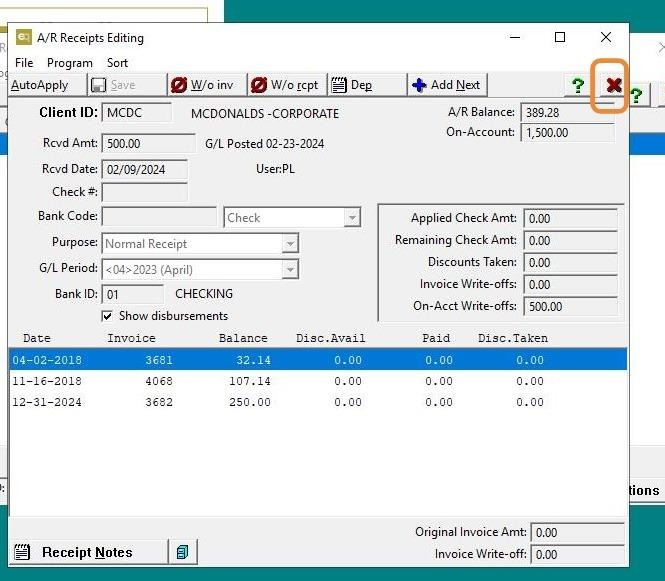The width and height of the screenshot is (665, 581).
Task: Click the copy document icon beside Receipt Notes
Action: click(183, 552)
